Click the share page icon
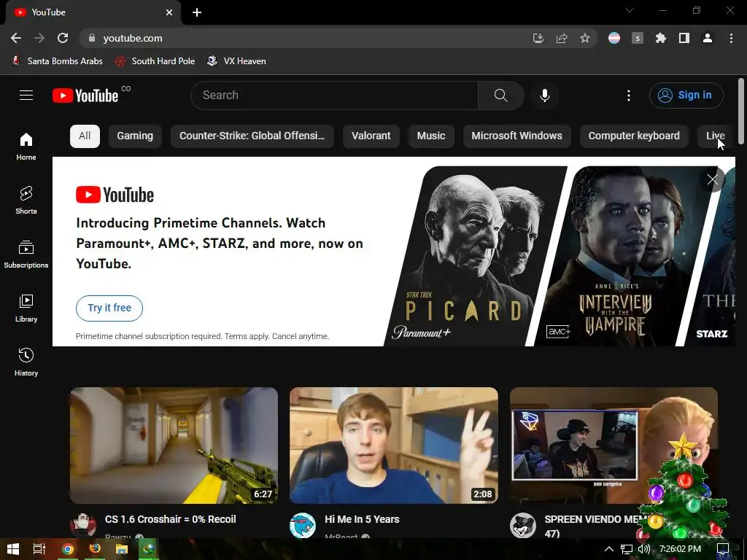The width and height of the screenshot is (747, 560). tap(562, 38)
